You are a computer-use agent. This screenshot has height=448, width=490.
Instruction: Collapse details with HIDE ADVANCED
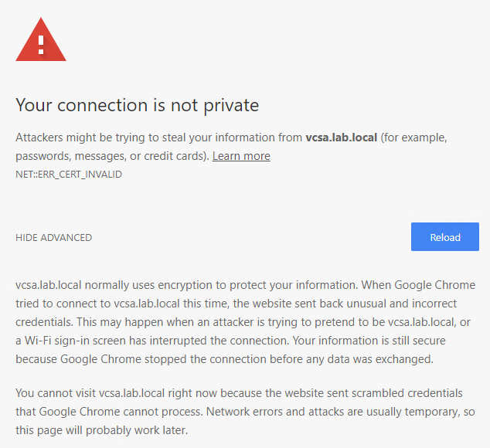tap(53, 238)
